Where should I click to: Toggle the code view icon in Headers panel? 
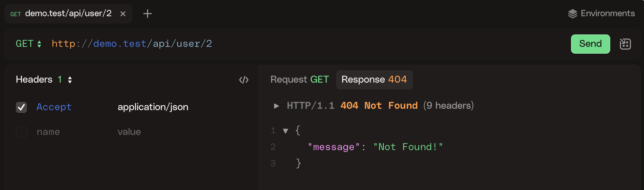click(244, 80)
